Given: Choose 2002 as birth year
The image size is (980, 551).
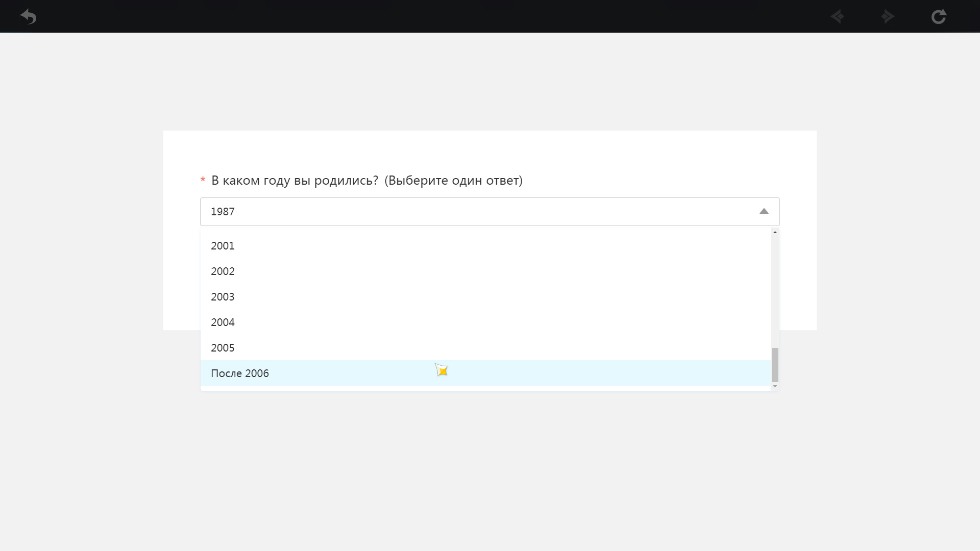Looking at the screenshot, I should [223, 271].
